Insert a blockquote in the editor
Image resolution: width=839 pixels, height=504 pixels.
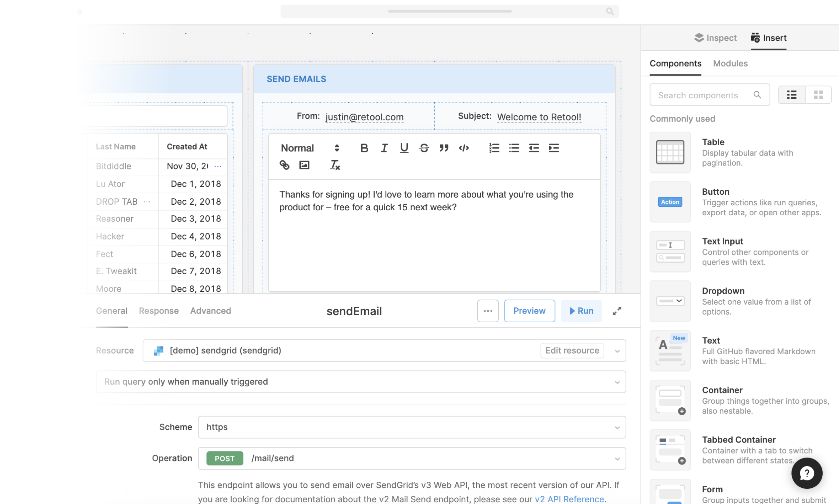pos(443,148)
